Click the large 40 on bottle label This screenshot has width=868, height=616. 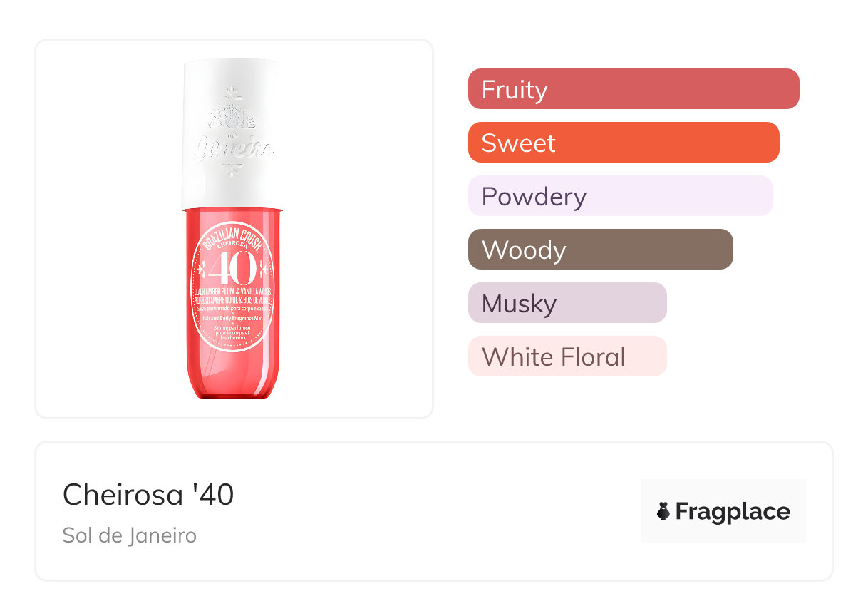[233, 269]
